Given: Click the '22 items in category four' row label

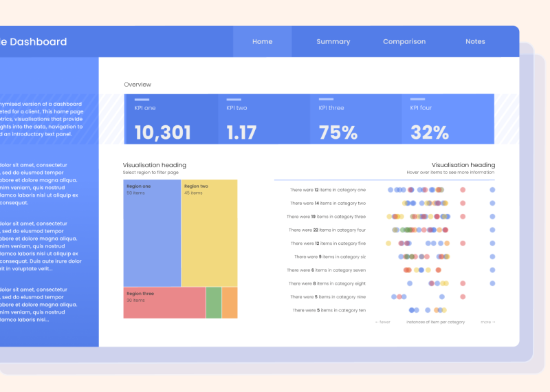Looking at the screenshot, I should [327, 230].
